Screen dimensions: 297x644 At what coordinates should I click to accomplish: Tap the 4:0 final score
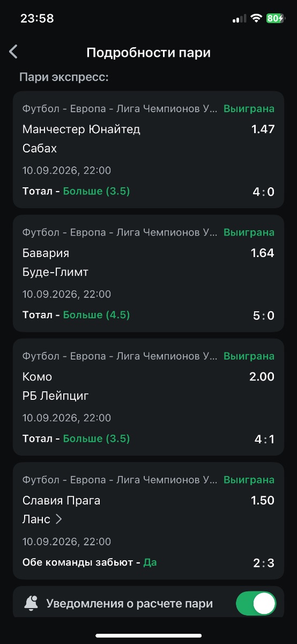click(x=263, y=192)
